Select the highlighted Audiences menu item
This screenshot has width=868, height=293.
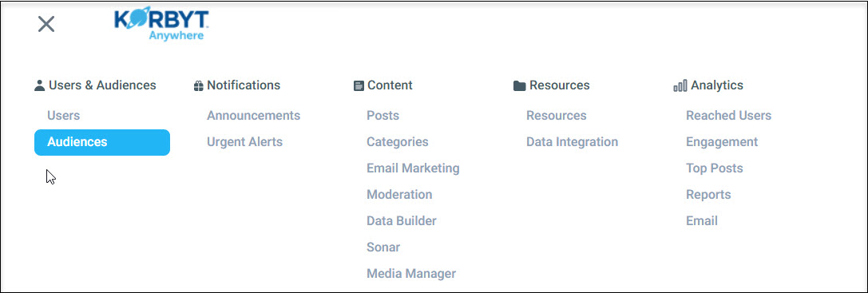pos(102,142)
